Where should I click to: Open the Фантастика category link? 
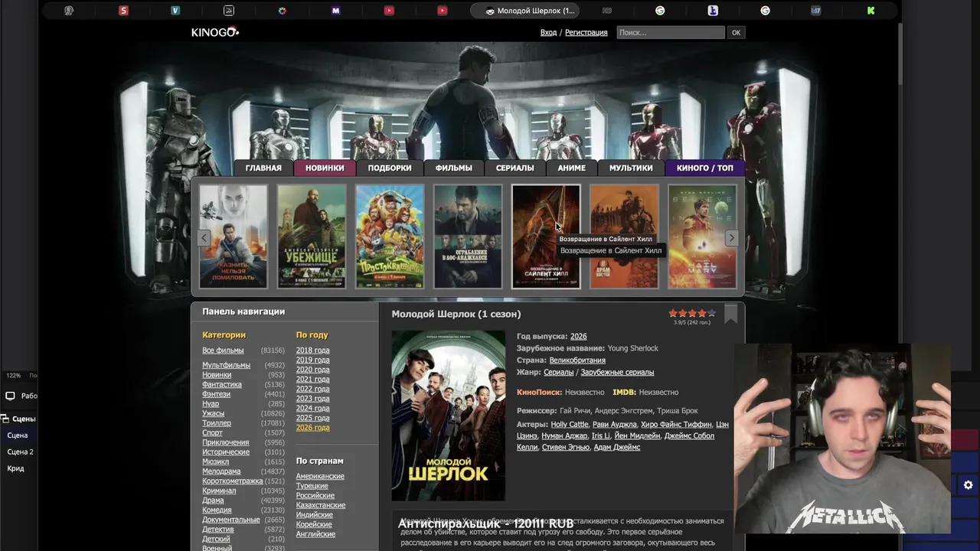pos(222,384)
